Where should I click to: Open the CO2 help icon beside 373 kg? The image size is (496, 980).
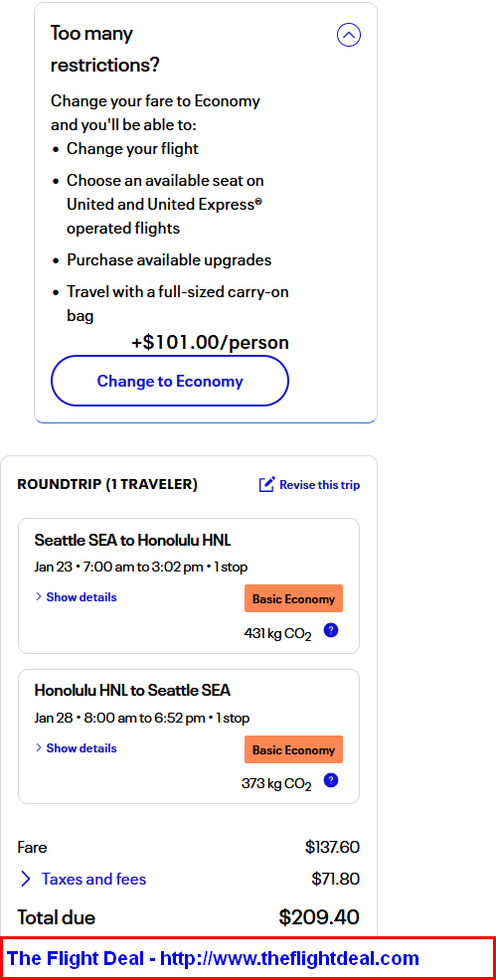[x=331, y=780]
